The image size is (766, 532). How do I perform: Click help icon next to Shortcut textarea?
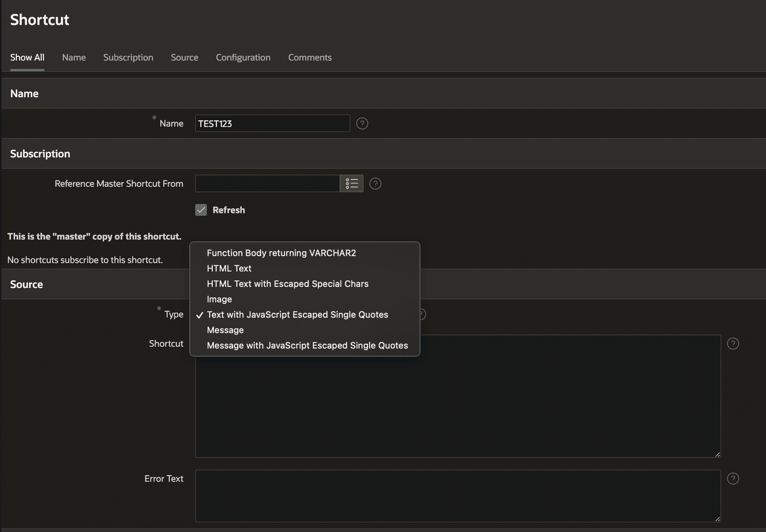coord(733,344)
